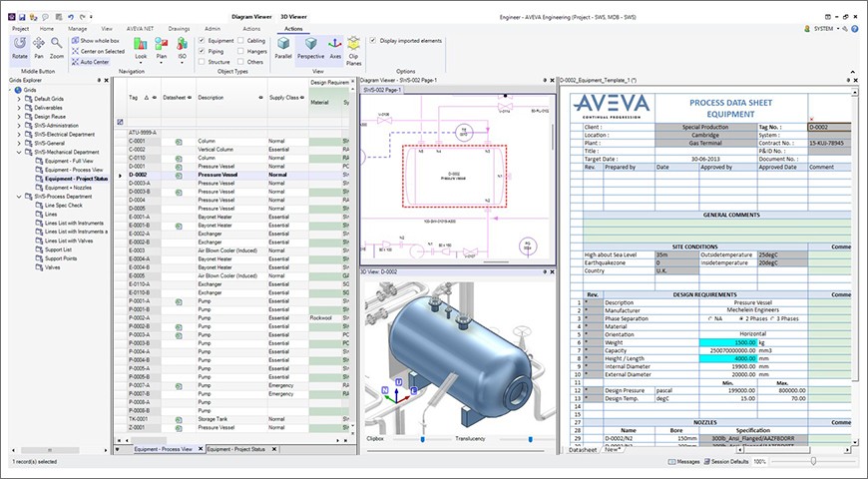Collapse the SWS-Mechanical Department node
Image resolution: width=868 pixels, height=479 pixels.
(17, 153)
